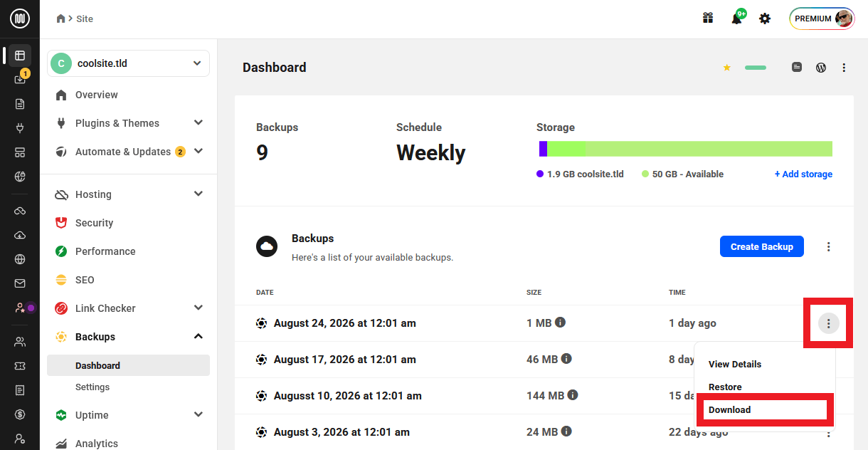This screenshot has height=450, width=868.
Task: Open the WordPress admin icon
Action: pos(821,68)
